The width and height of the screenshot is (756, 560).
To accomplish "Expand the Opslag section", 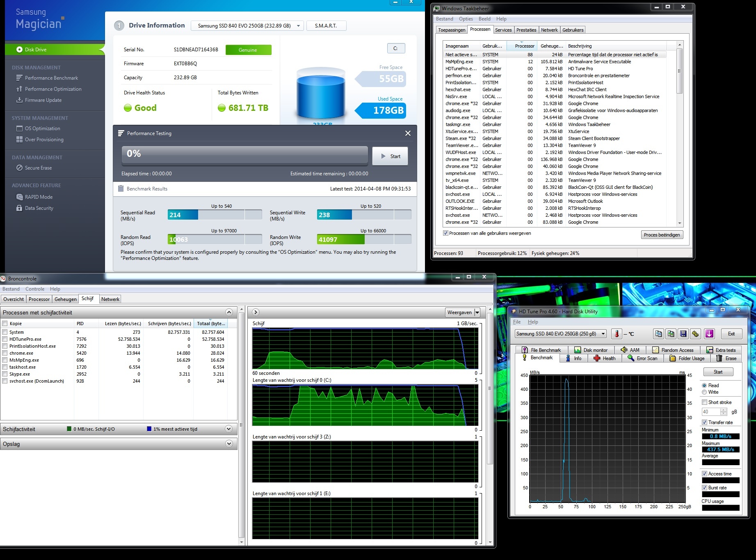I will click(x=229, y=444).
